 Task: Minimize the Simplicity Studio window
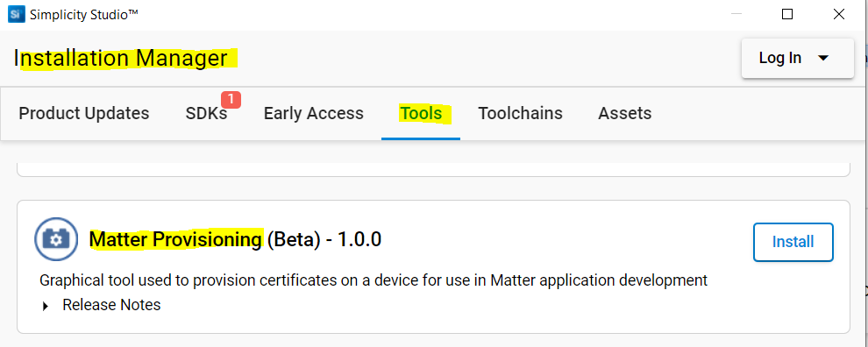tap(736, 14)
